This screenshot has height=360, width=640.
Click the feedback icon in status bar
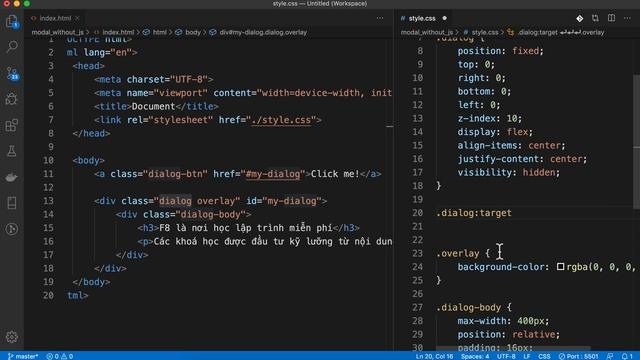[x=610, y=356]
